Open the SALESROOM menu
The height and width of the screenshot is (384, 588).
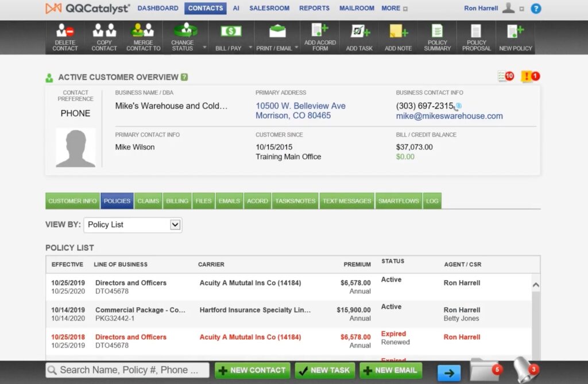coord(269,8)
